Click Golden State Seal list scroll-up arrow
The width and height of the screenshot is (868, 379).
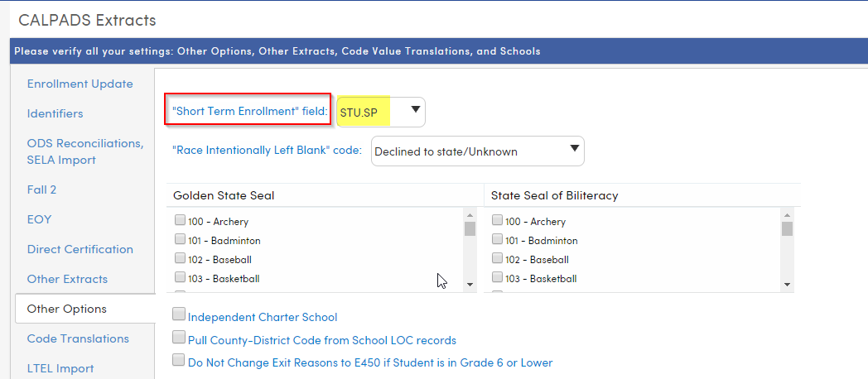coord(470,215)
